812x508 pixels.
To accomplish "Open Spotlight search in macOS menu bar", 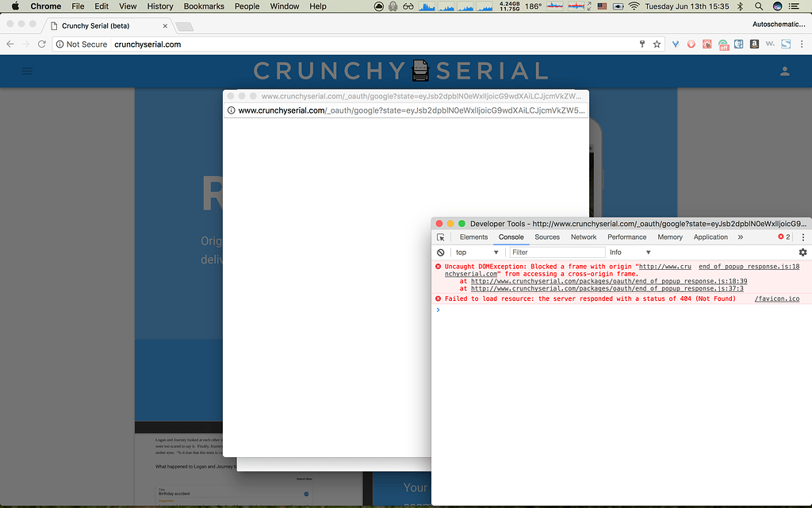I will (x=759, y=6).
